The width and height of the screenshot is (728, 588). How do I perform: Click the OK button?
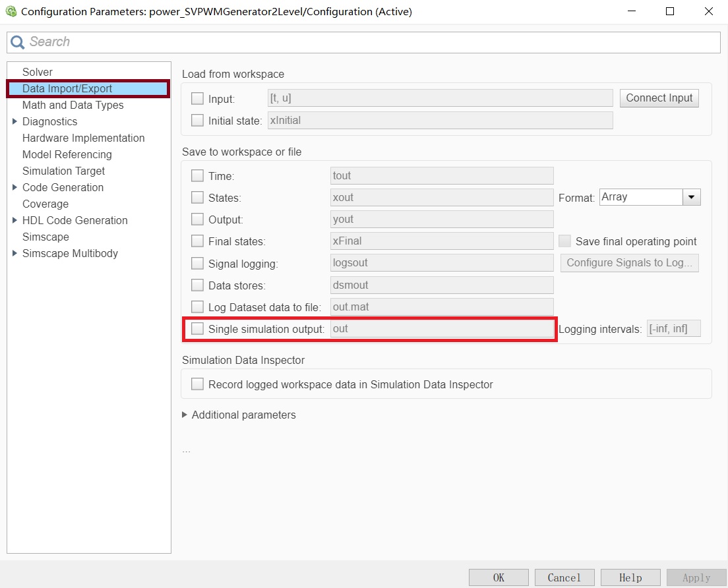[499, 578]
